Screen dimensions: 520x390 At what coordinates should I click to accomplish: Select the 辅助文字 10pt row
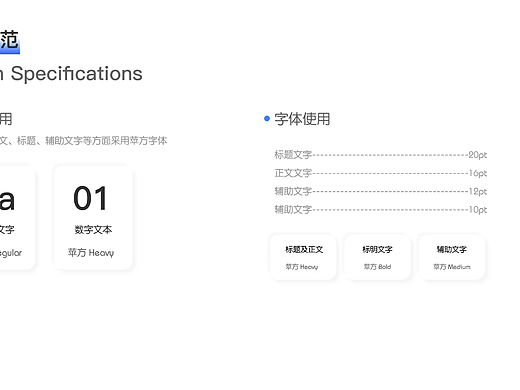pos(380,210)
